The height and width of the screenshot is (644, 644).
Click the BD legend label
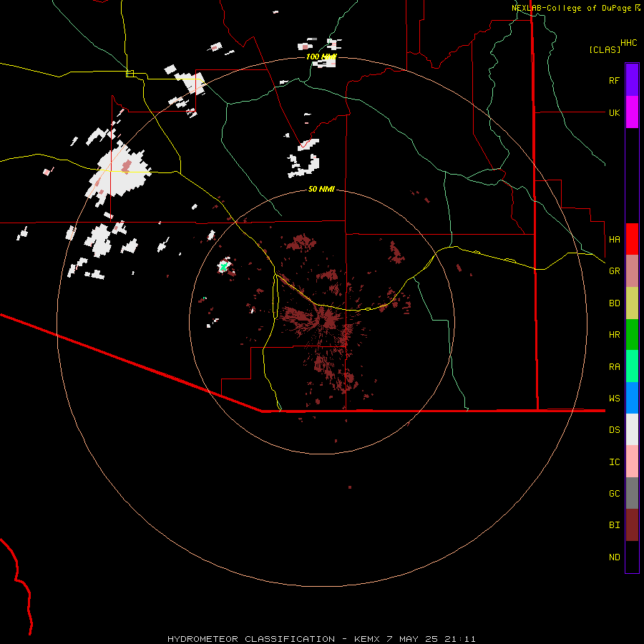615,303
